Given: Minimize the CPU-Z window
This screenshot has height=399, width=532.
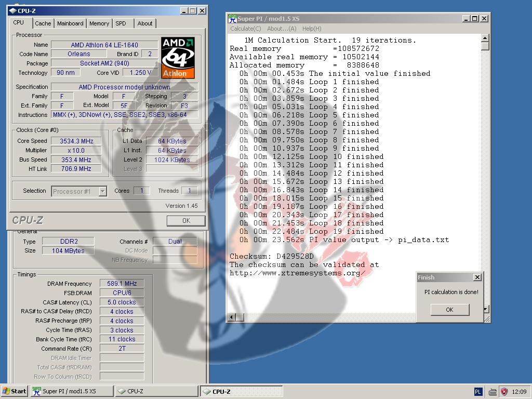Looking at the screenshot, I should click(184, 11).
